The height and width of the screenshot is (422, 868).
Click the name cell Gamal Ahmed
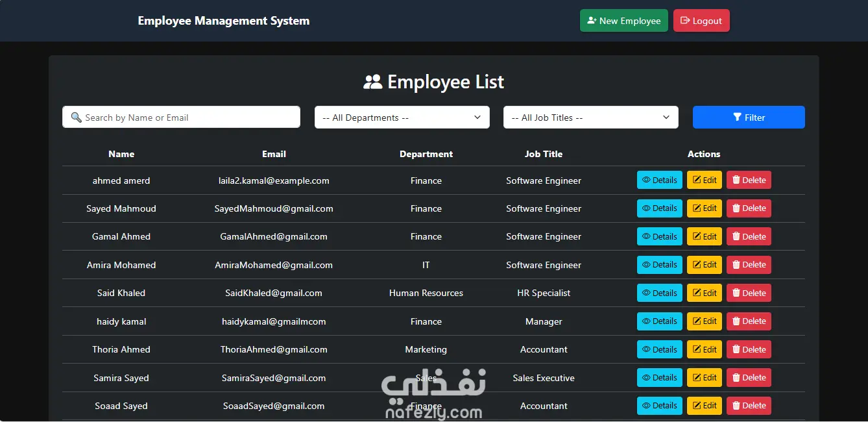pos(121,237)
